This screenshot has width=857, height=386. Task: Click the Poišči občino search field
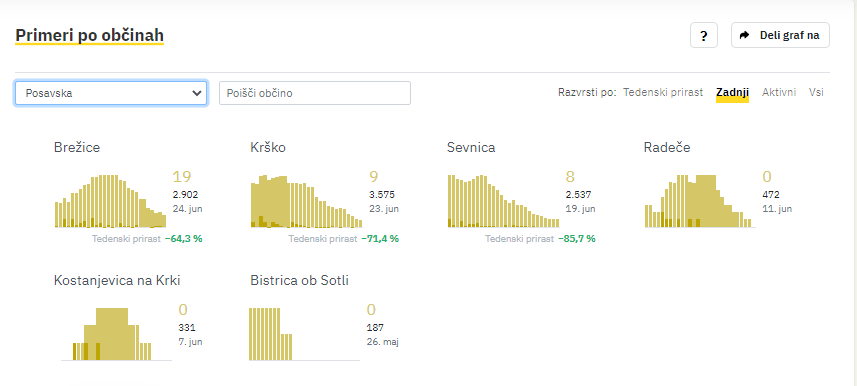pyautogui.click(x=315, y=93)
